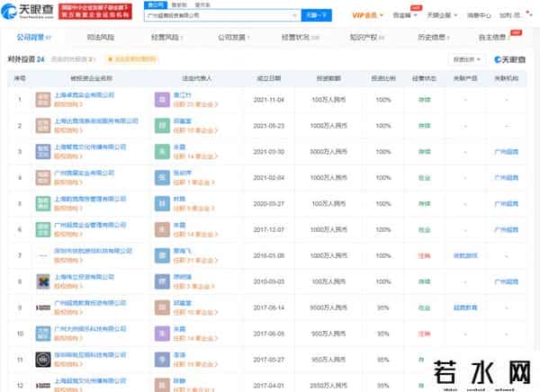Switch to the 经营状况 tab
This screenshot has width=540, height=392.
tap(301, 37)
